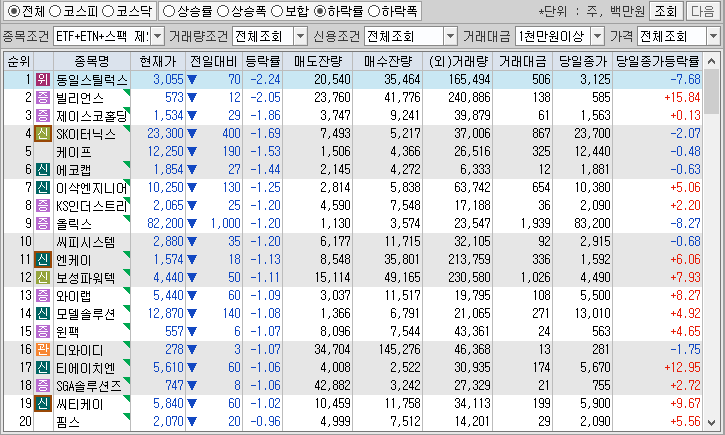Click the 증 badge beside KS인더스트리
Viewport: 725px width, 435px height.
coord(43,206)
